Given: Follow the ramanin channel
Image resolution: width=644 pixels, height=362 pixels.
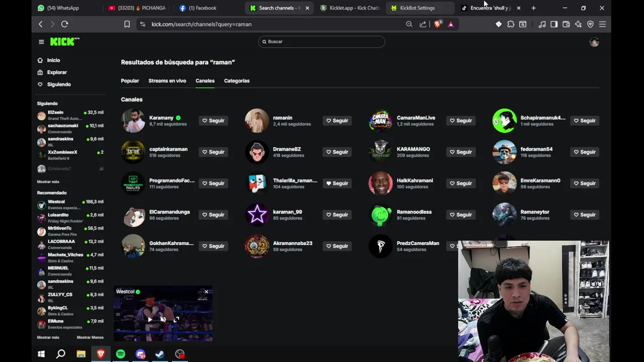Looking at the screenshot, I should [x=337, y=121].
